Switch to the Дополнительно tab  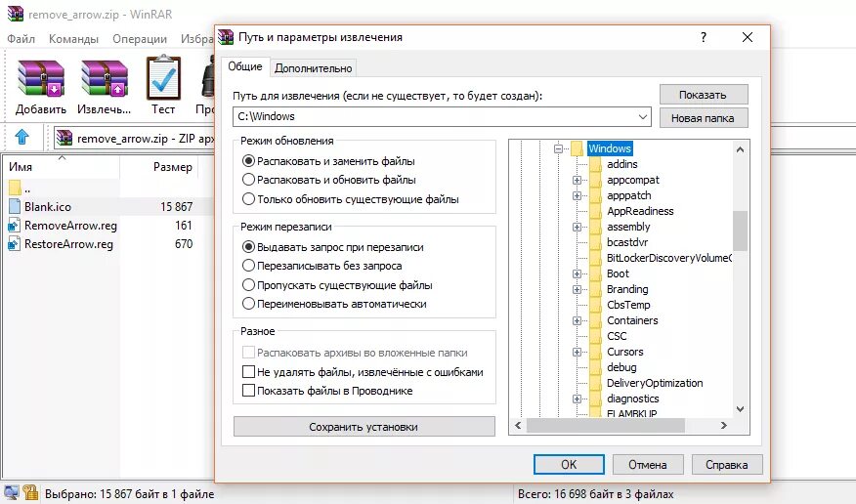click(x=314, y=68)
